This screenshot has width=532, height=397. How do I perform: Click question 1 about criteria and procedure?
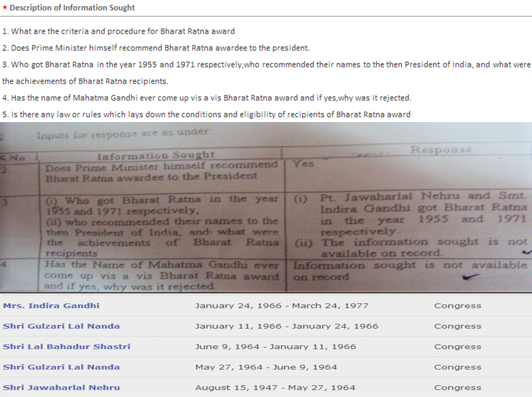118,31
